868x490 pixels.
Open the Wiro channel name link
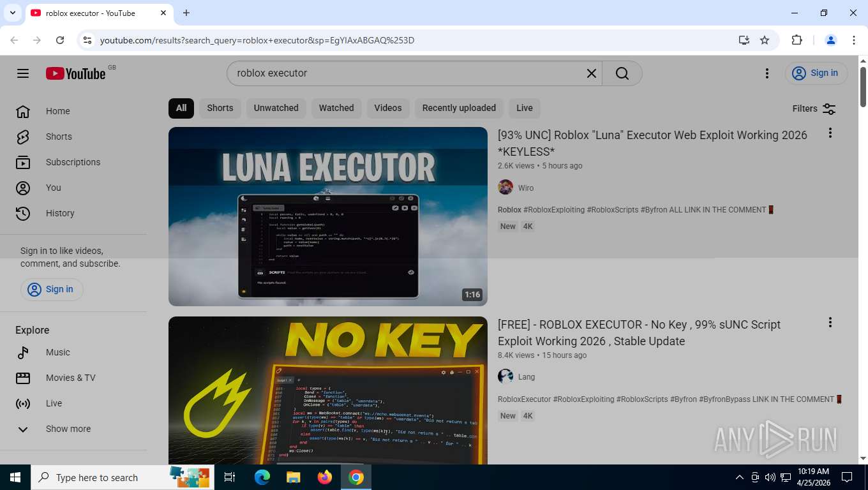pos(526,188)
